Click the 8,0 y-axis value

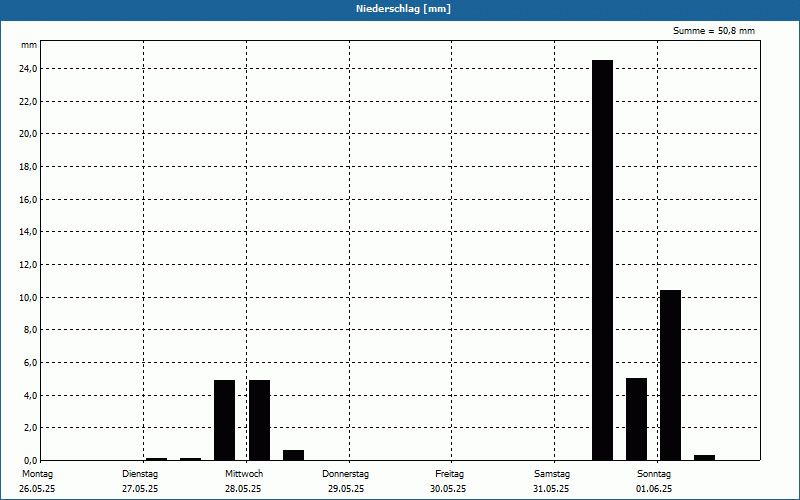[x=31, y=330]
